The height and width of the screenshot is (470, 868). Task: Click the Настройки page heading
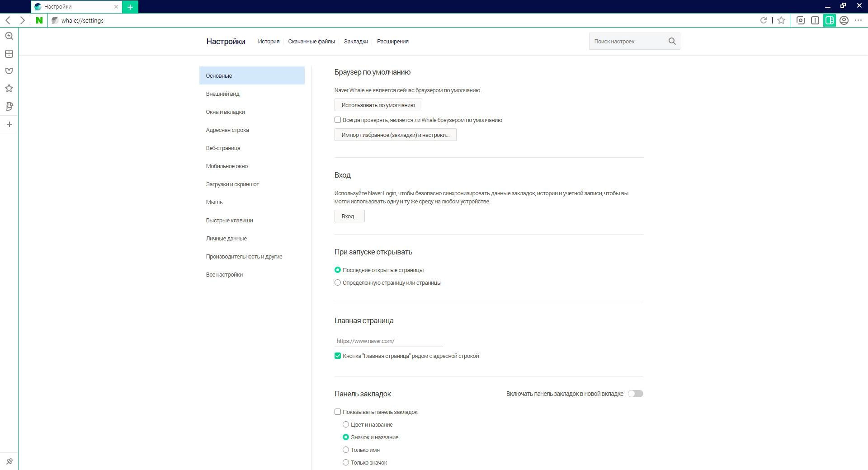226,42
